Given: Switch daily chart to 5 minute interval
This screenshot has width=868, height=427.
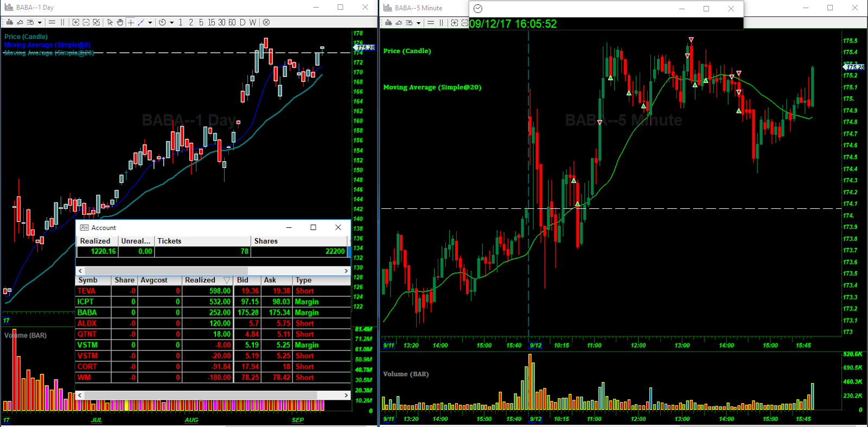Looking at the screenshot, I should click(x=201, y=22).
